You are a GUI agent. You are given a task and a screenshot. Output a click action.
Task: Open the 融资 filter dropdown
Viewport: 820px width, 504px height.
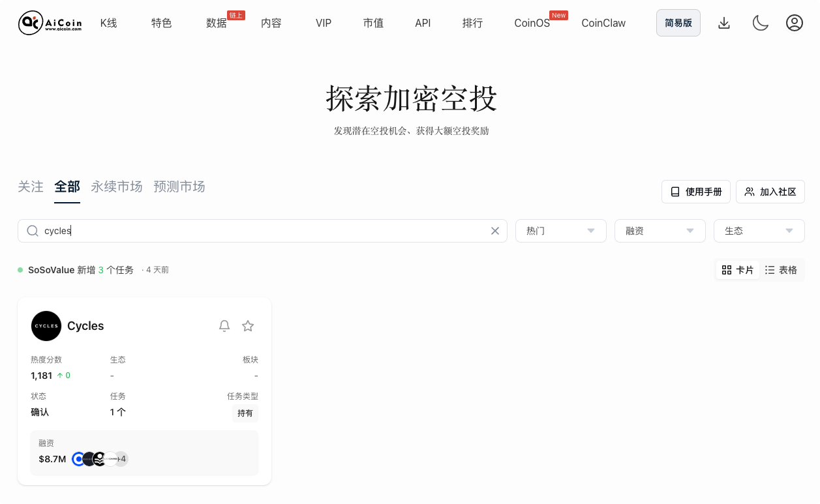660,231
